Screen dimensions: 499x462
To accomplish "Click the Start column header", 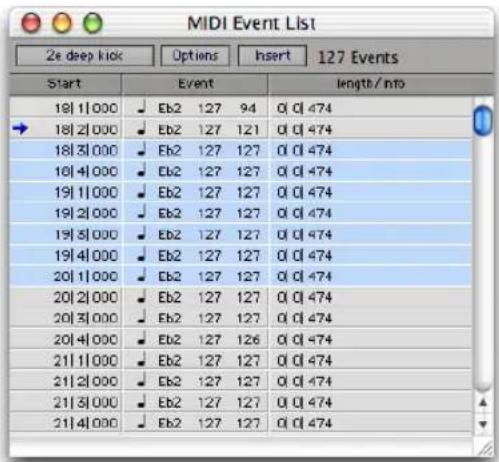I will tap(65, 84).
